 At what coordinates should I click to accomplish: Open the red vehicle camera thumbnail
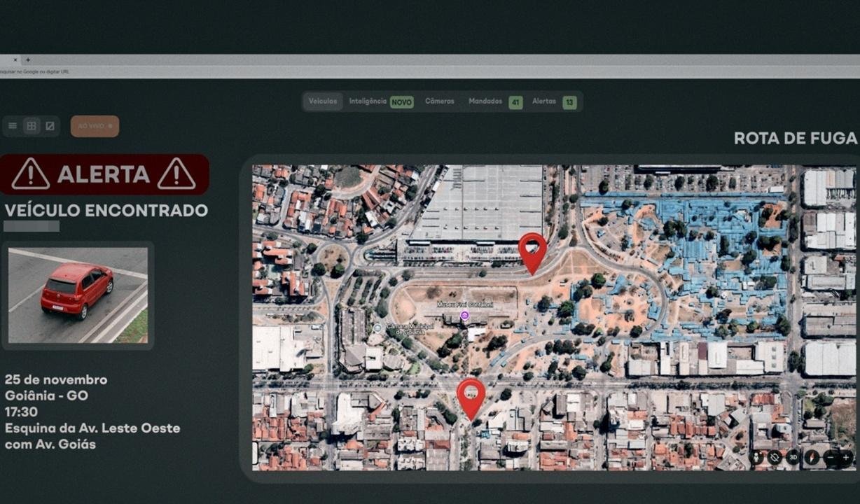coord(78,295)
